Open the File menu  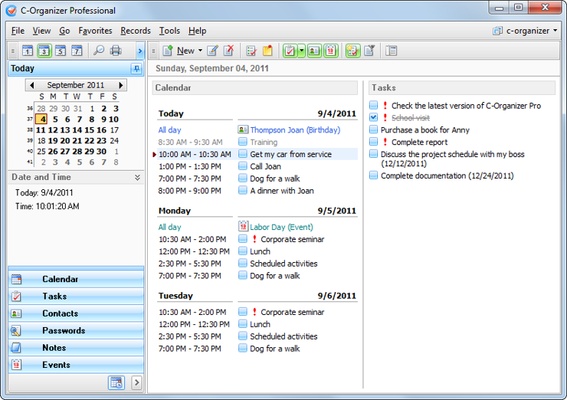[x=18, y=31]
